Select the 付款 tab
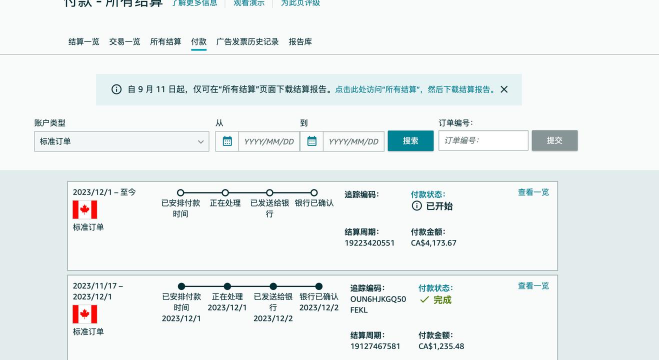Screen dimensions: 659x360 coord(198,42)
